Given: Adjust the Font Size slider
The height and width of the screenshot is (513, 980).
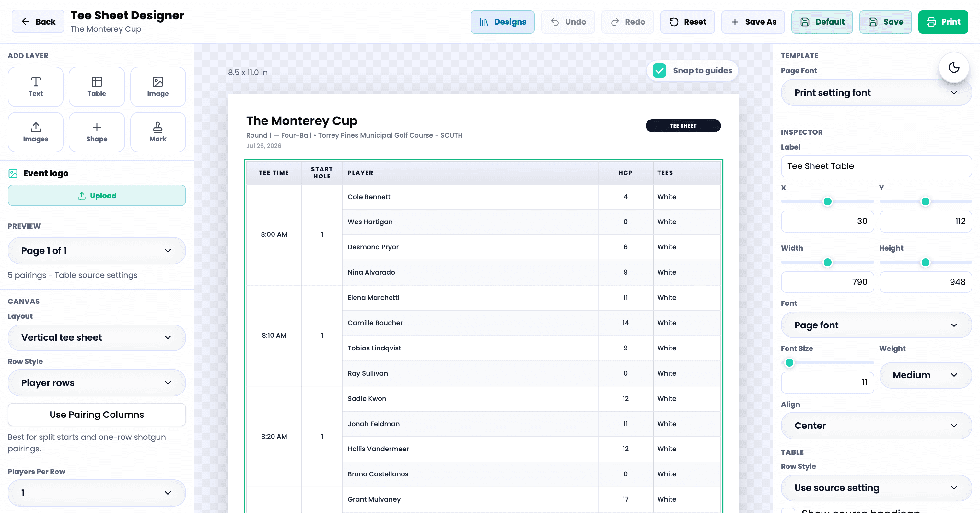Looking at the screenshot, I should pos(827,363).
